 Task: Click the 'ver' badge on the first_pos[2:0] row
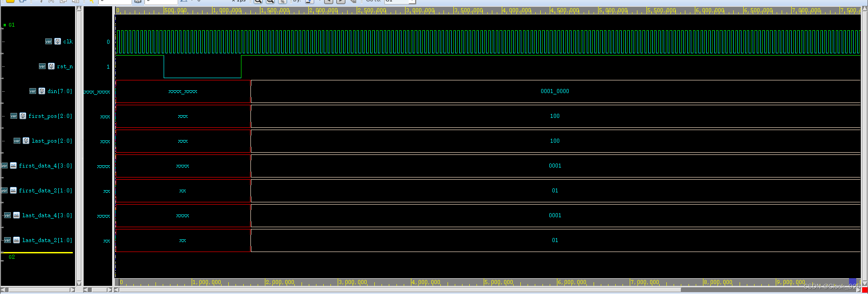point(14,116)
